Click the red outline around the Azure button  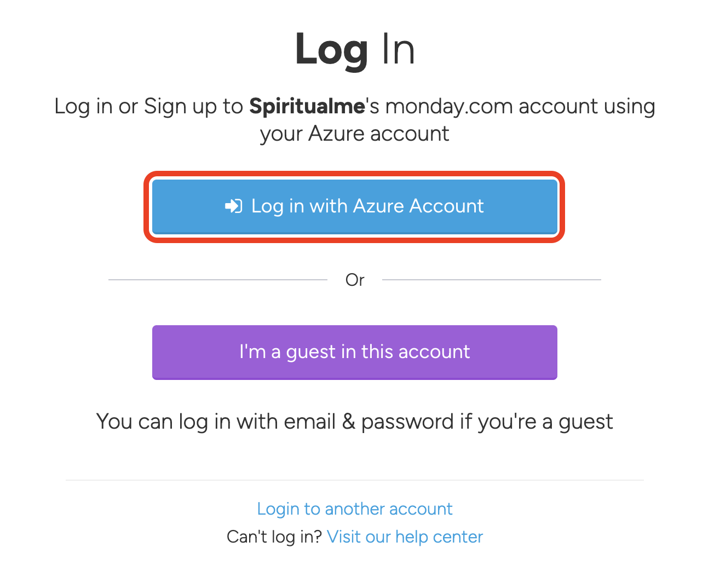[x=354, y=175]
